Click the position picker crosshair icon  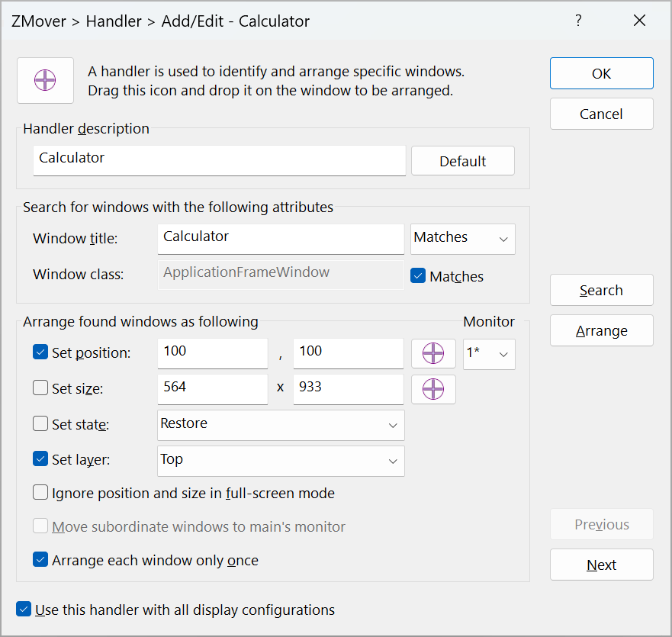tap(433, 353)
